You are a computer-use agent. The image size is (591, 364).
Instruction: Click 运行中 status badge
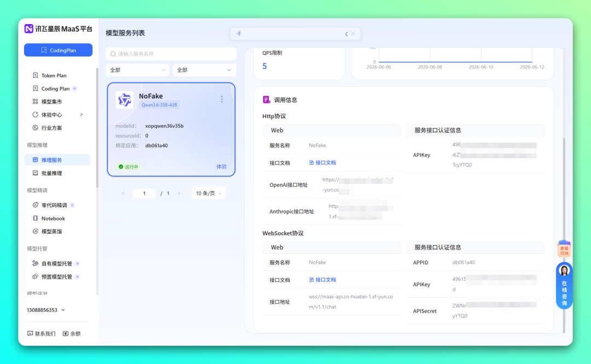(x=129, y=167)
